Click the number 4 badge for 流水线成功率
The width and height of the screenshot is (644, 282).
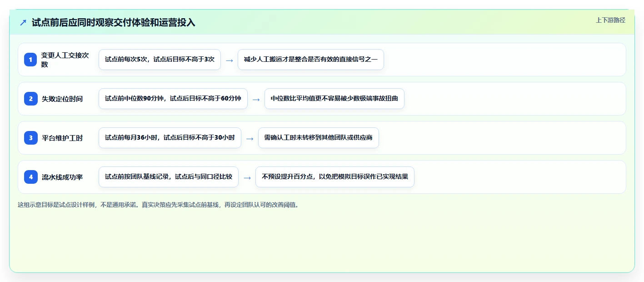click(x=31, y=177)
